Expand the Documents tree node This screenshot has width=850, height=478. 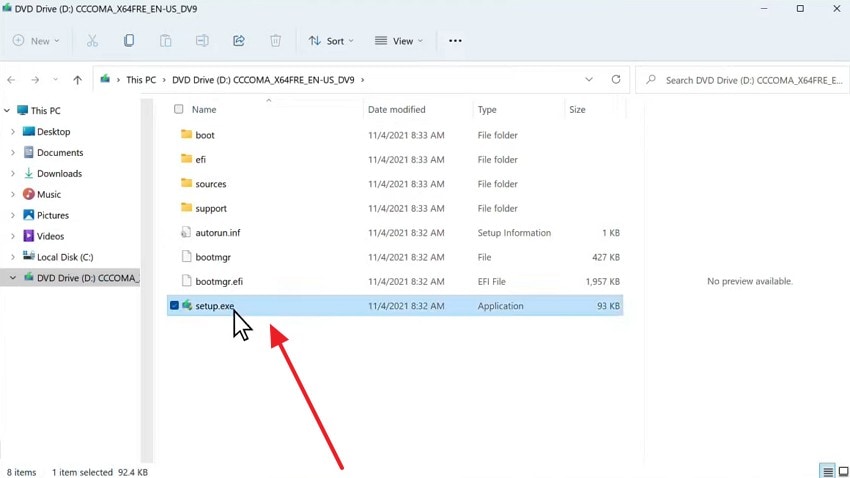[x=13, y=153]
